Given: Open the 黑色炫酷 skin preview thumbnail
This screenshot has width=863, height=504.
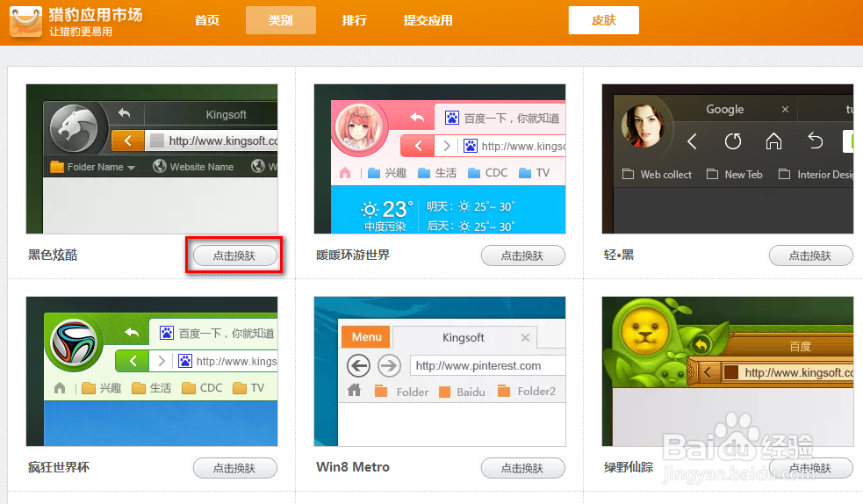Looking at the screenshot, I should [152, 159].
